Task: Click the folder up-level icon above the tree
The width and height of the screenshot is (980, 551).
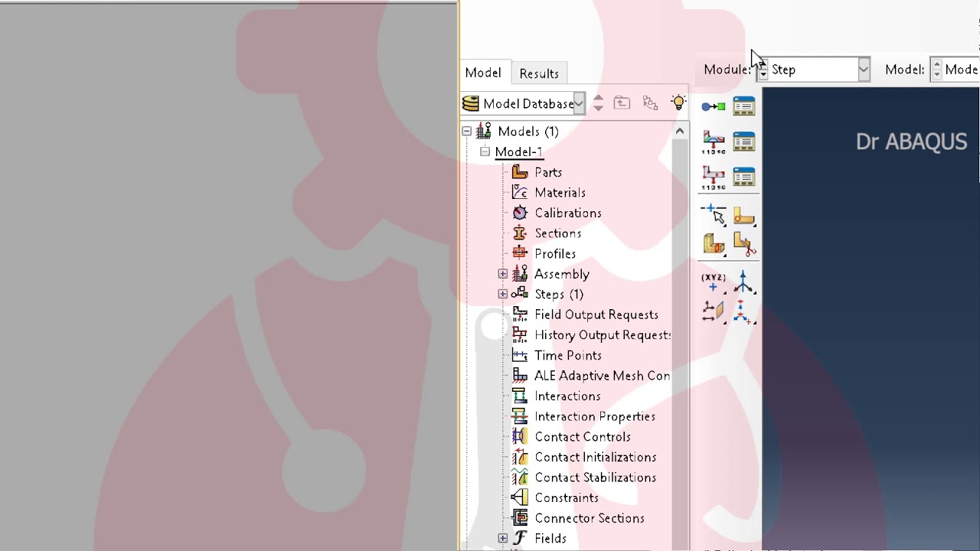Action: 622,103
